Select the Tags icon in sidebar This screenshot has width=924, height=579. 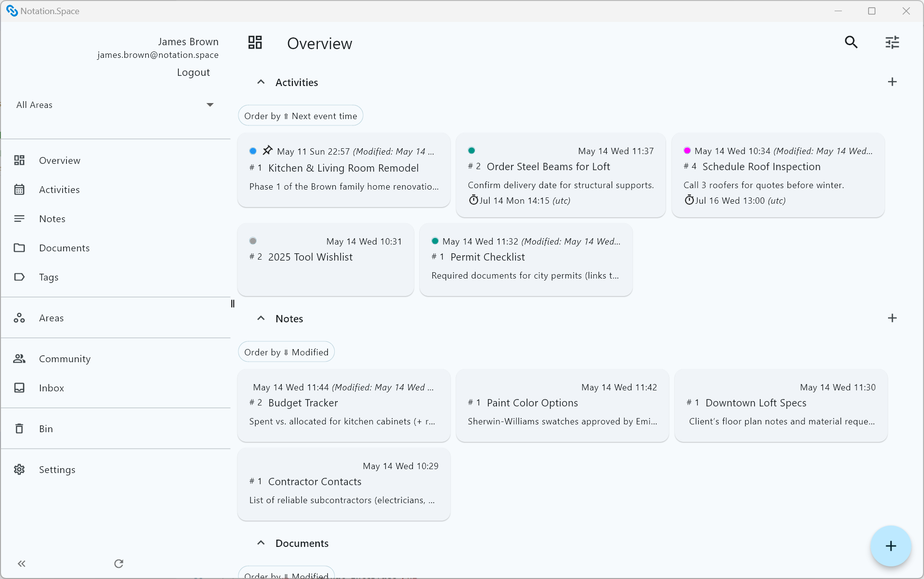click(x=19, y=277)
